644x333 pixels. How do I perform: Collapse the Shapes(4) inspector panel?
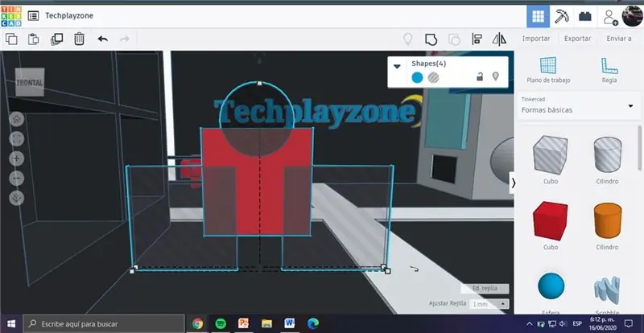point(397,67)
